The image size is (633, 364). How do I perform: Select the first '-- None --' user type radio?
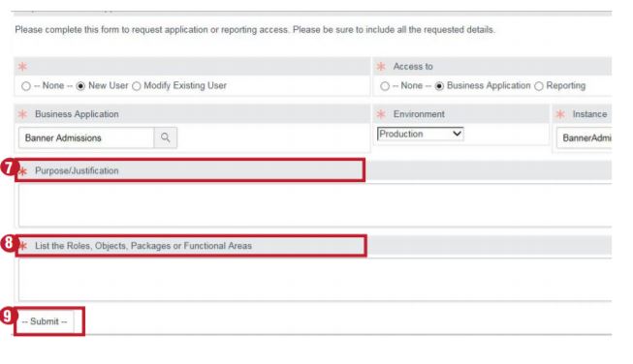(26, 86)
